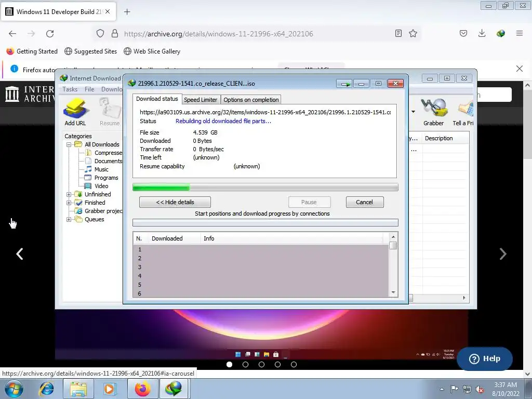Select the Video category
The width and height of the screenshot is (532, 399).
[96, 186]
